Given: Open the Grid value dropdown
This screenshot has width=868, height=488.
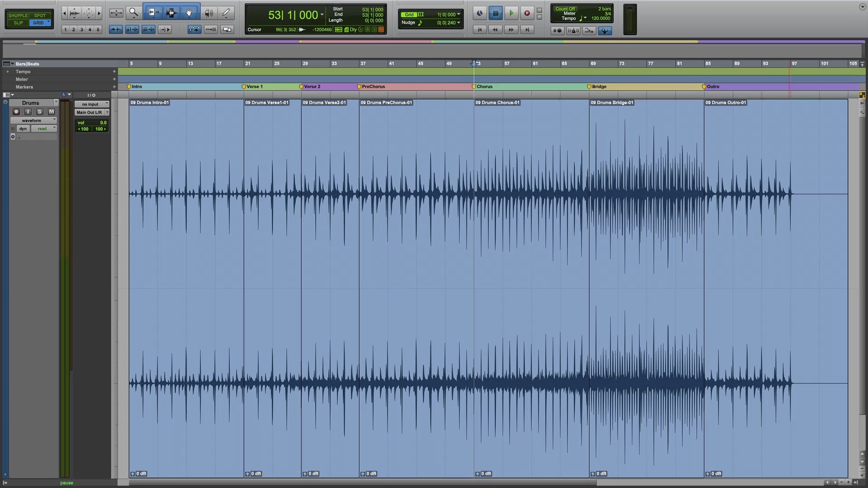Looking at the screenshot, I should pyautogui.click(x=458, y=14).
